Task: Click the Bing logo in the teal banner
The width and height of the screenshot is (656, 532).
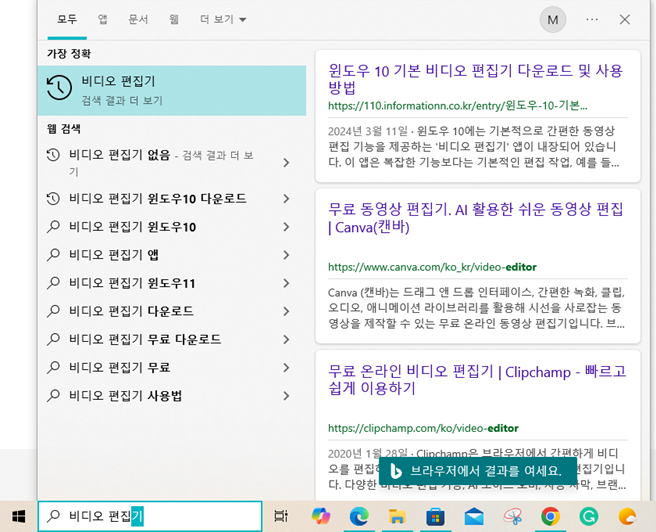Action: click(395, 471)
